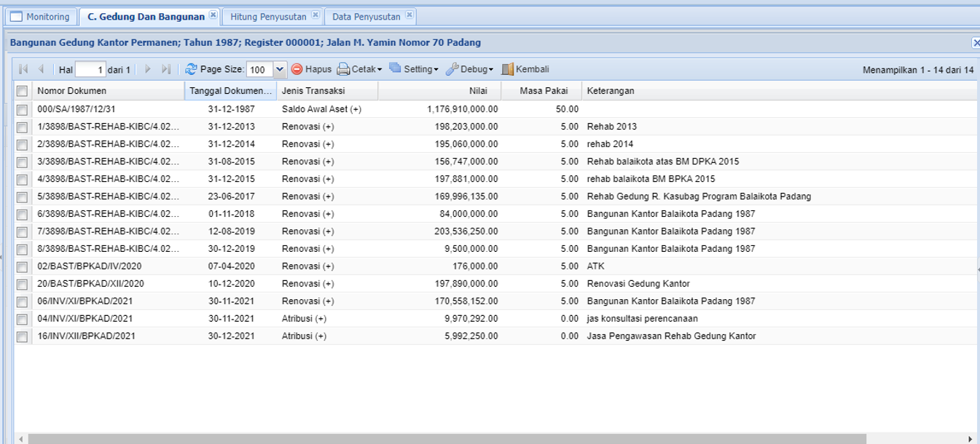Screen dimensions: 980x444
Task: Open the Page Size dropdown
Action: (x=280, y=69)
